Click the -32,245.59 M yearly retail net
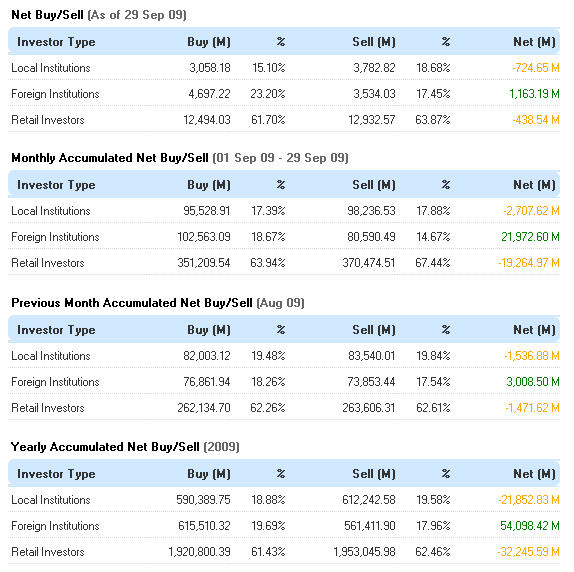Viewport: 574px width, 572px height. point(529,552)
